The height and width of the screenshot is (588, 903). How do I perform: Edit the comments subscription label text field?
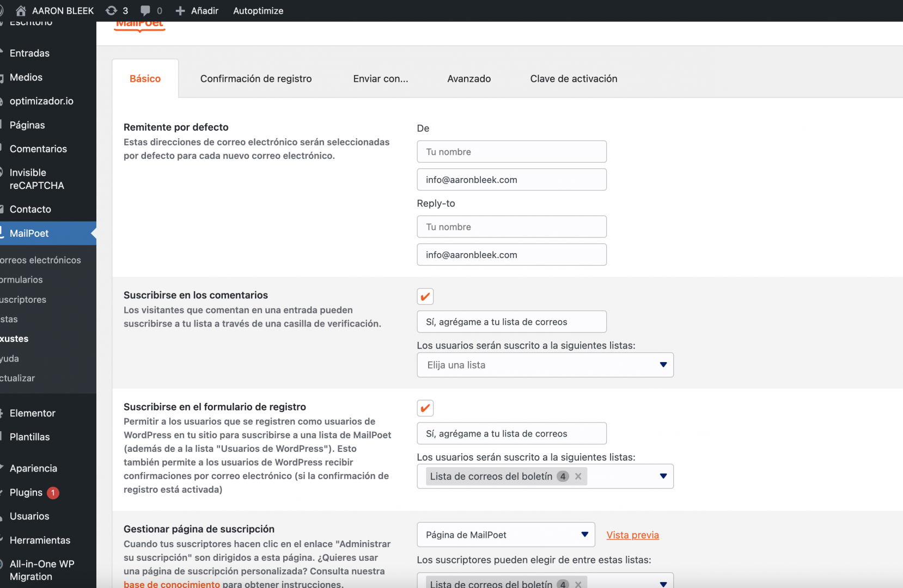click(x=512, y=322)
